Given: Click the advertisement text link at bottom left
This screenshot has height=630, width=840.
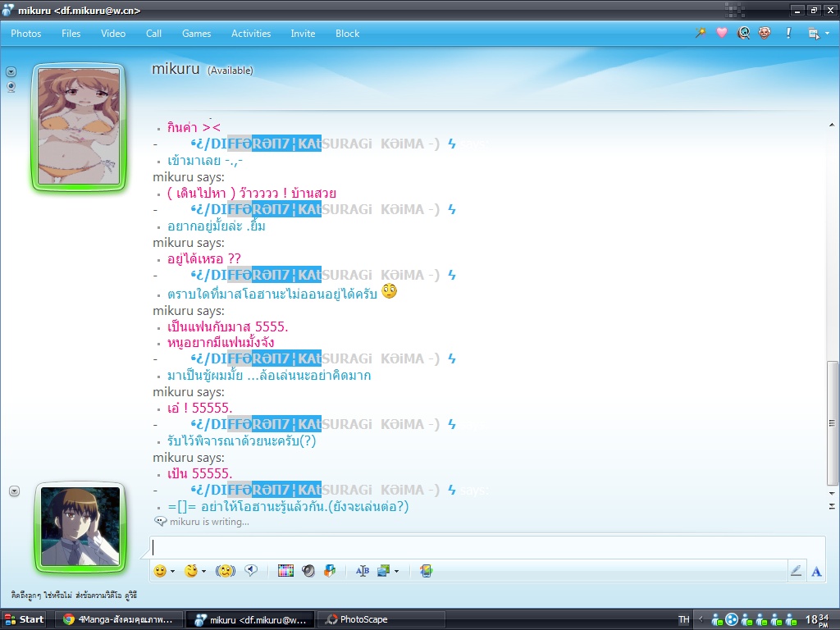Looking at the screenshot, I should click(74, 596).
